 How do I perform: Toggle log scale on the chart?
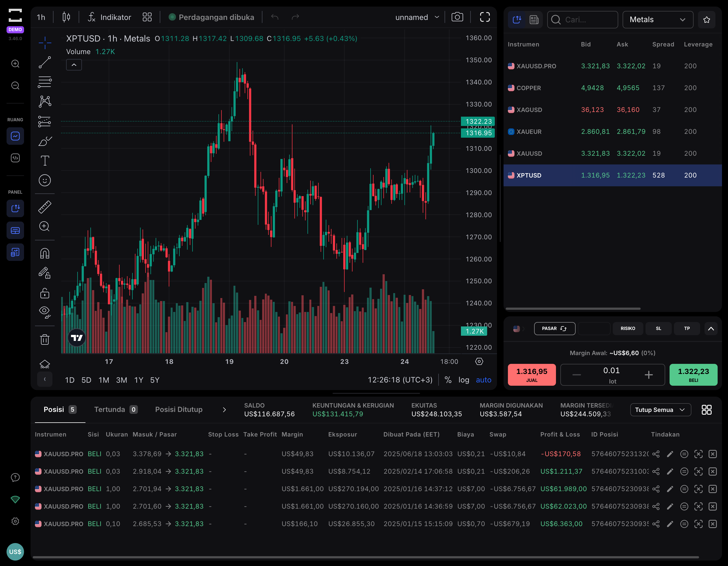pos(464,380)
